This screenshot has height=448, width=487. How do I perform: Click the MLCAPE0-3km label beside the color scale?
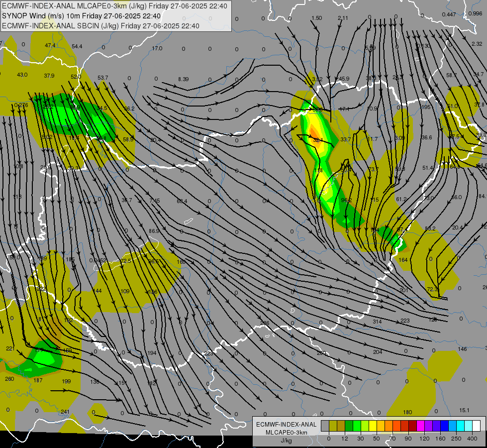[287, 433]
